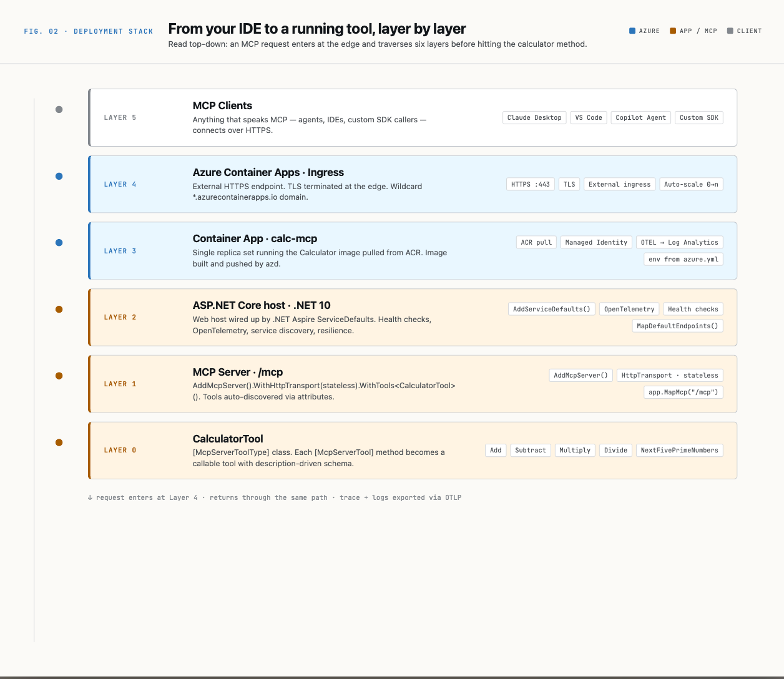784x679 pixels.
Task: Click the orange App / MCP legend swatch
Action: point(673,31)
